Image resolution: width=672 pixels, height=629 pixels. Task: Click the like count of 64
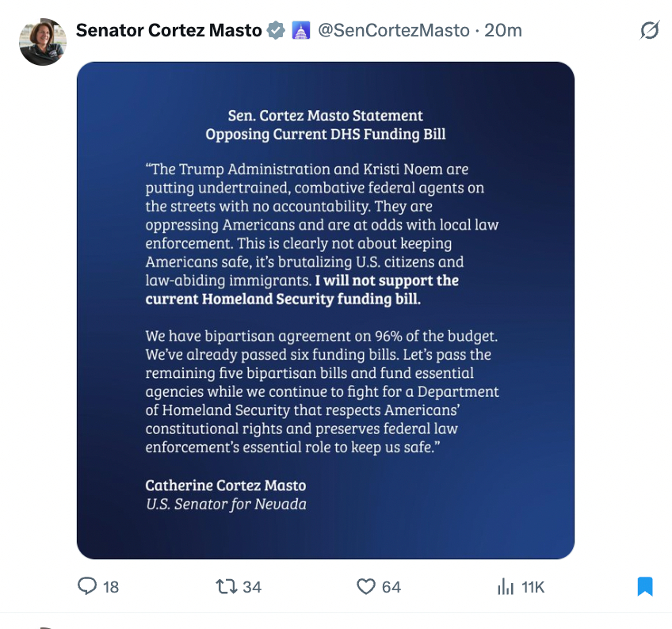point(391,587)
